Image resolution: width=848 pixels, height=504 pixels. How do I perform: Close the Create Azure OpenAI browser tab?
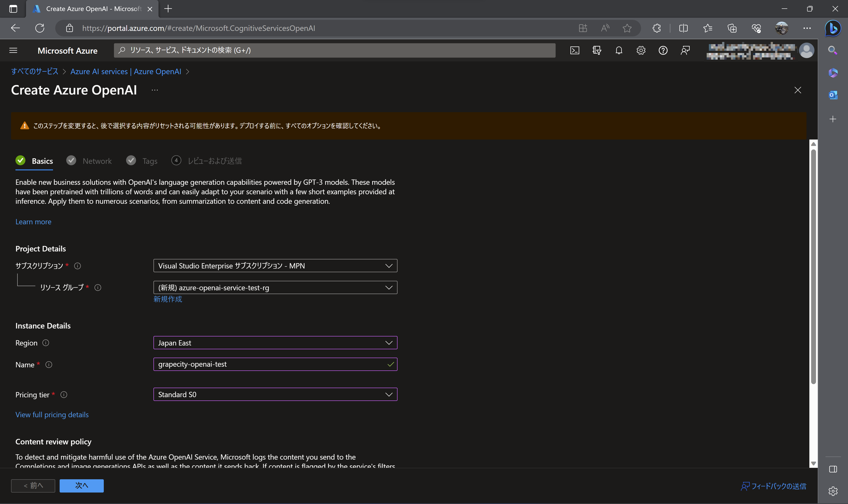[x=150, y=9]
